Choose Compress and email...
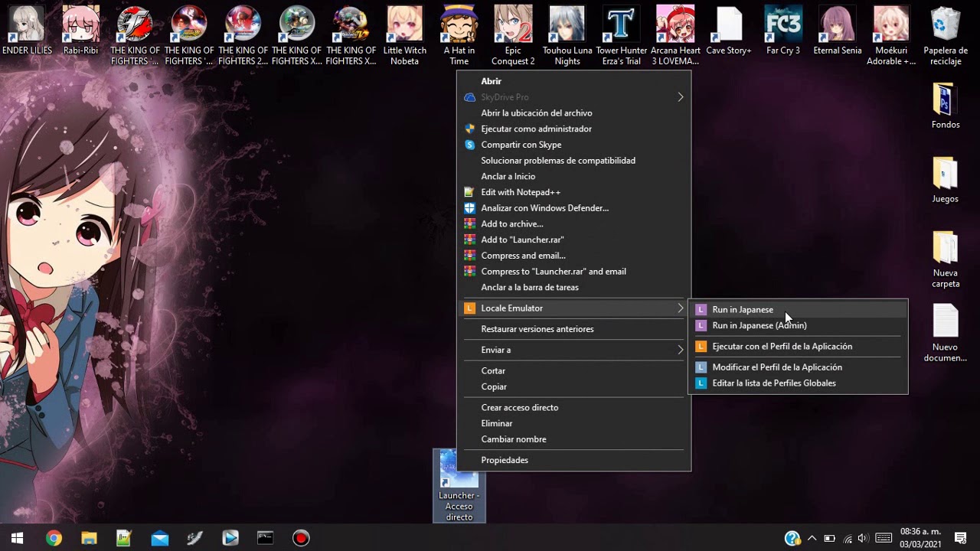 point(573,256)
